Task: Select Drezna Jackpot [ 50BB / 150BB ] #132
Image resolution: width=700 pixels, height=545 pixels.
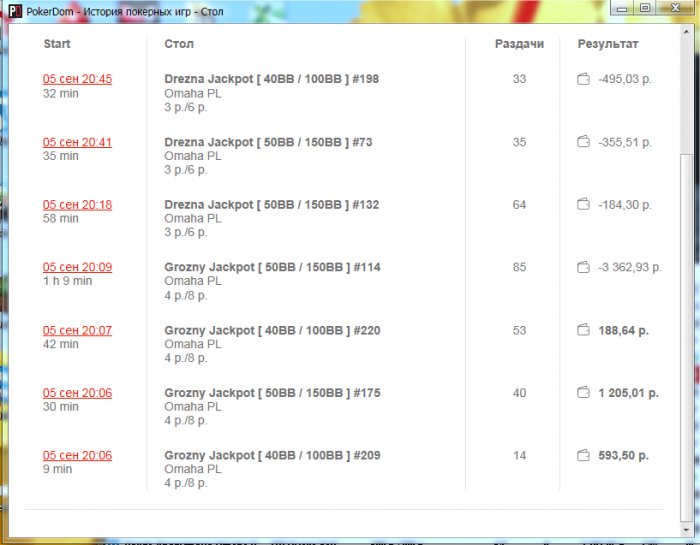Action: pos(271,204)
